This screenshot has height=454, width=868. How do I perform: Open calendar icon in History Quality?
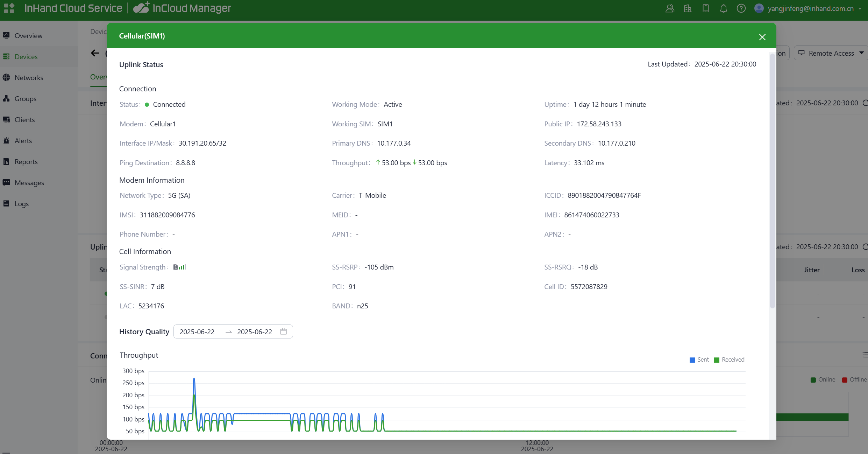283,331
